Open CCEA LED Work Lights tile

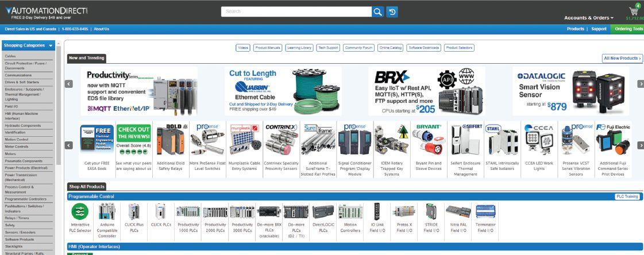point(539,149)
